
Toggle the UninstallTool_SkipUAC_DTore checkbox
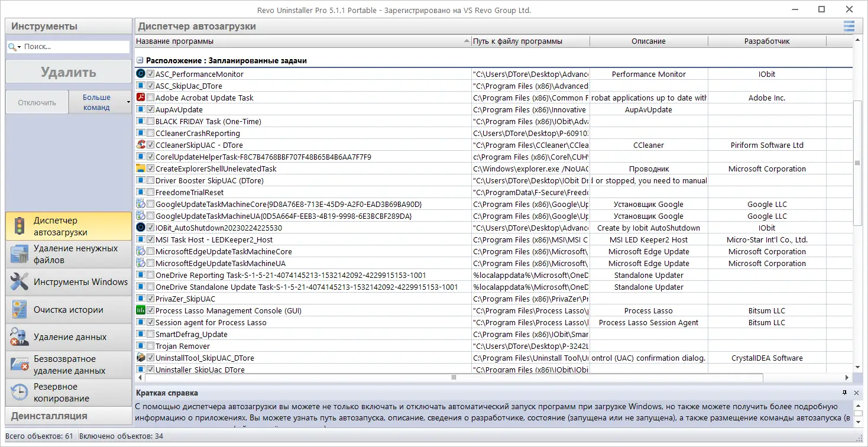coord(151,358)
